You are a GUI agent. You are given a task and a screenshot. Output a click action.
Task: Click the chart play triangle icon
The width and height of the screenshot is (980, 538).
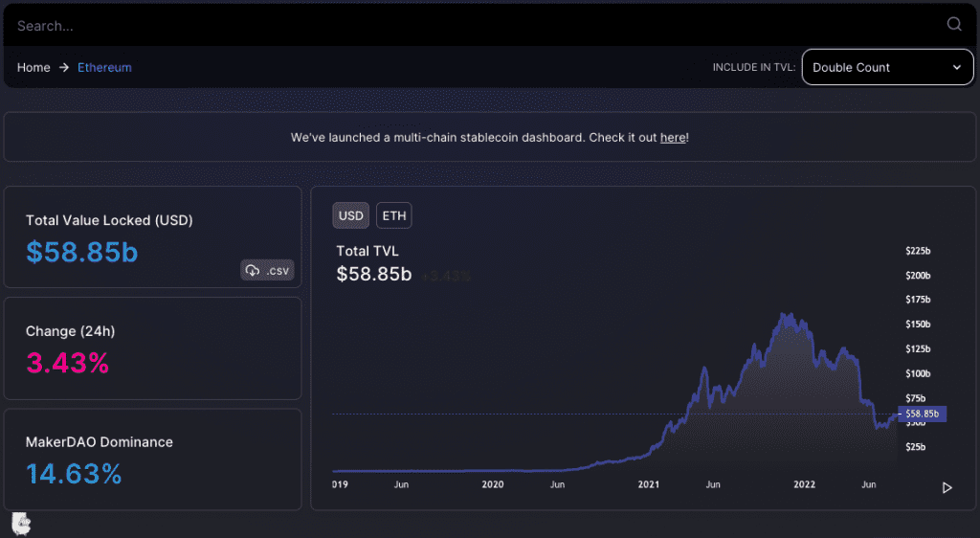(947, 488)
